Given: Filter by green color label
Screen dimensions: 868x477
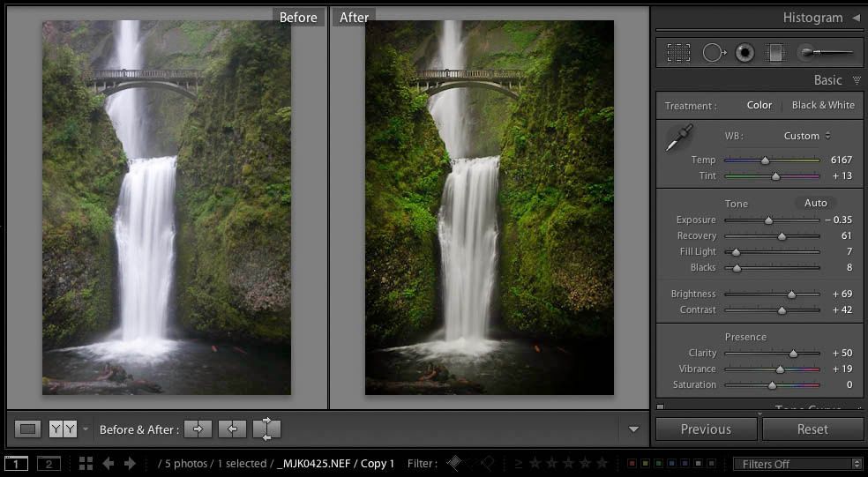Looking at the screenshot, I should [x=659, y=464].
